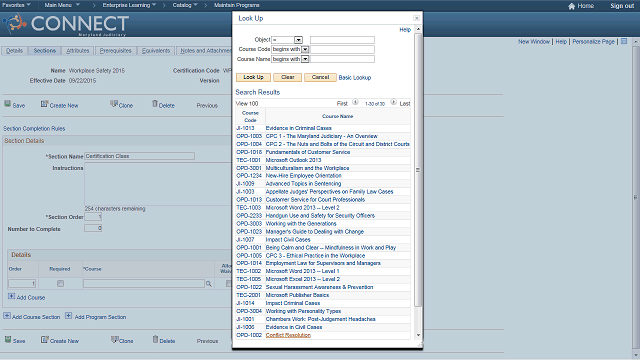Expand the Enterprise Learning breadcrumb menu
The height and width of the screenshot is (360, 640).
129,5
